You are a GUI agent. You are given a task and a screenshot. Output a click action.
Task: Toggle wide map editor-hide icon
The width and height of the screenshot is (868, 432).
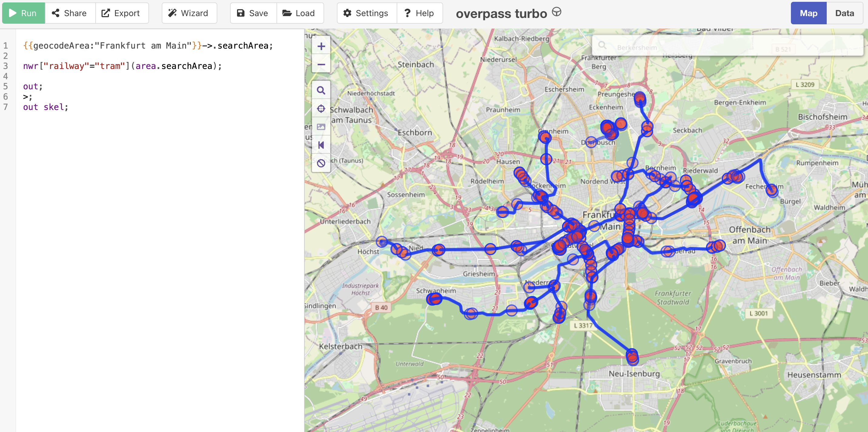tap(321, 145)
